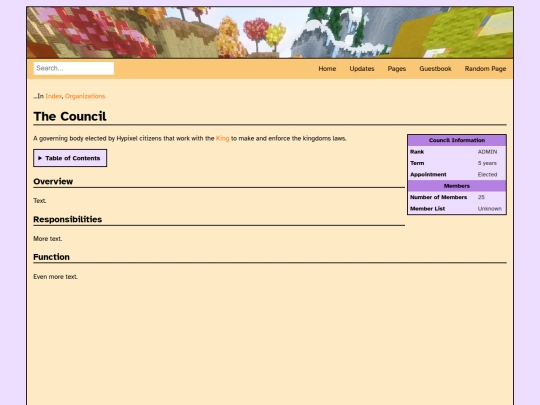This screenshot has width=540, height=405.
Task: Click the 'More text.' paragraph
Action: click(48, 239)
